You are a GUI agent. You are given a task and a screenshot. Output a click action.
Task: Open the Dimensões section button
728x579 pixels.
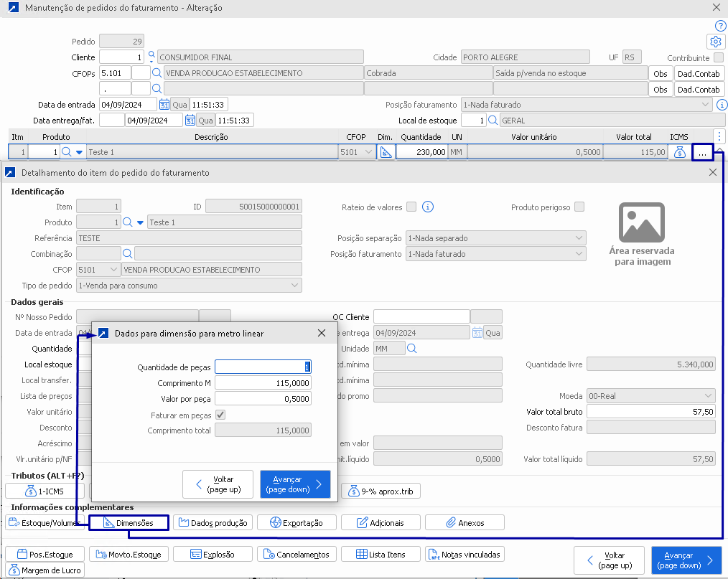coord(129,523)
